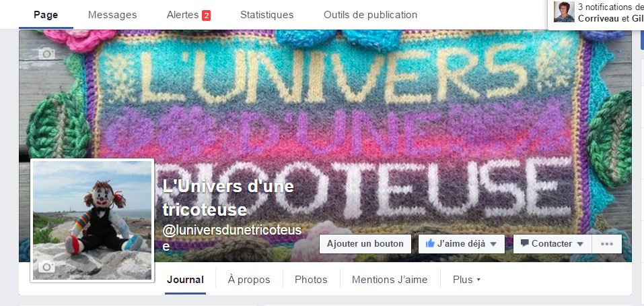The width and height of the screenshot is (644, 306).
Task: Open the Statistiques tab
Action: coord(266,15)
